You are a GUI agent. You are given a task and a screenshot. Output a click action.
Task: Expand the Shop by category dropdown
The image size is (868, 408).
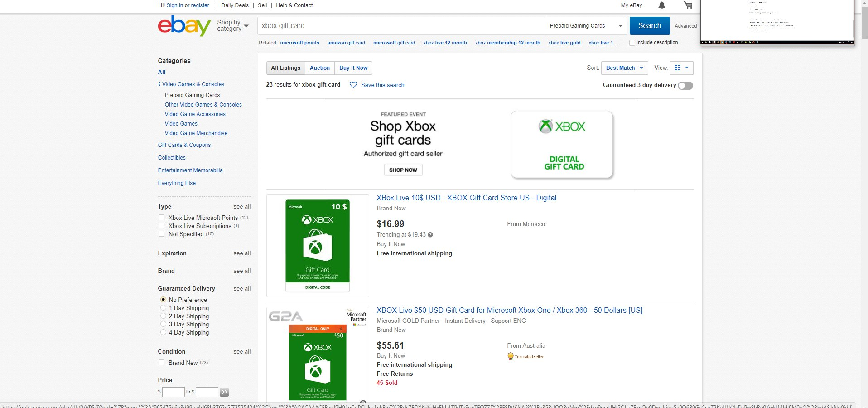tap(233, 26)
